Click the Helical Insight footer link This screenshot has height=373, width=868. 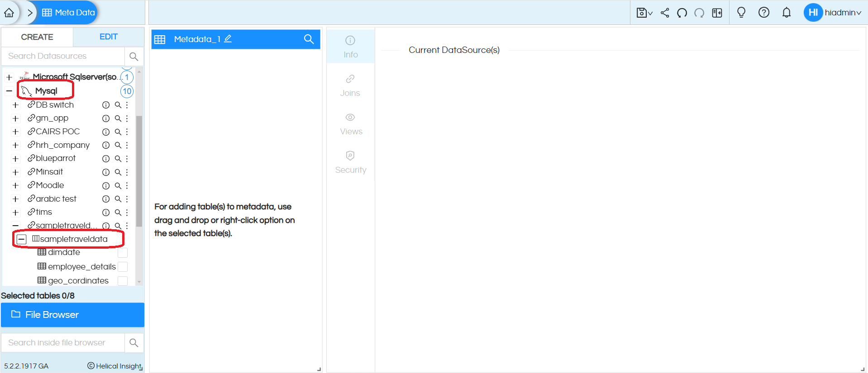114,366
